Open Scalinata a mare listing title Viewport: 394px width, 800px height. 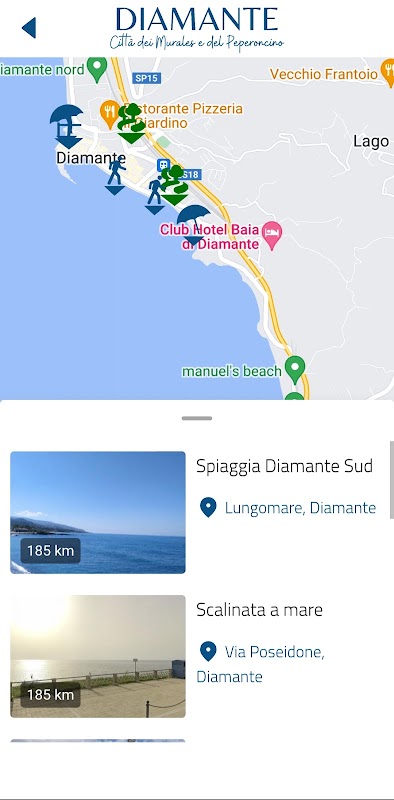click(x=259, y=610)
